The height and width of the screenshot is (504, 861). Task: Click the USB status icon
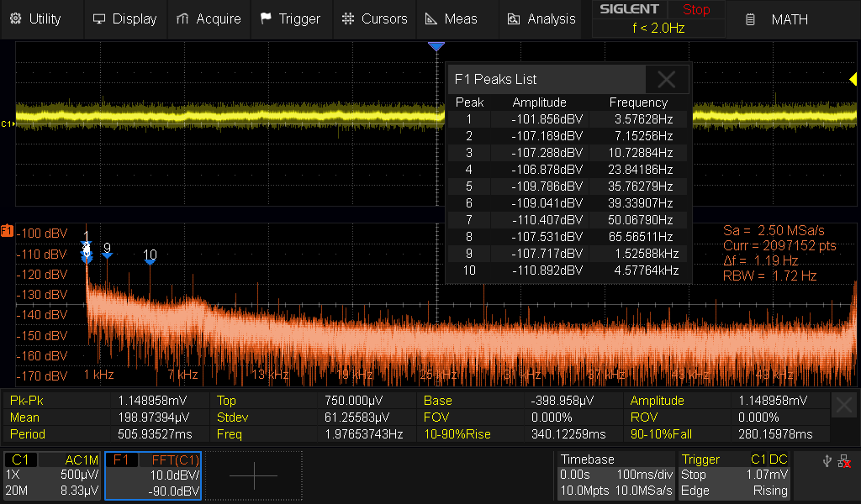pos(828,461)
